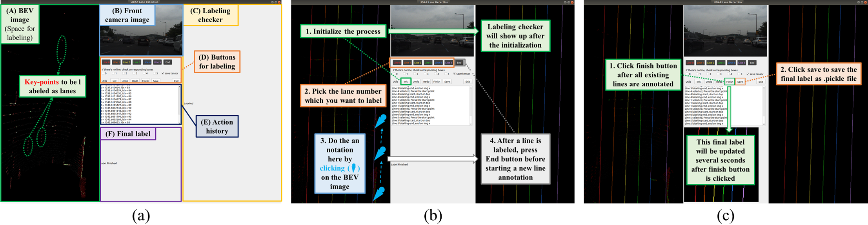Click Redo button in panel (a)
Viewport: 868px width, 225px height.
pos(135,81)
